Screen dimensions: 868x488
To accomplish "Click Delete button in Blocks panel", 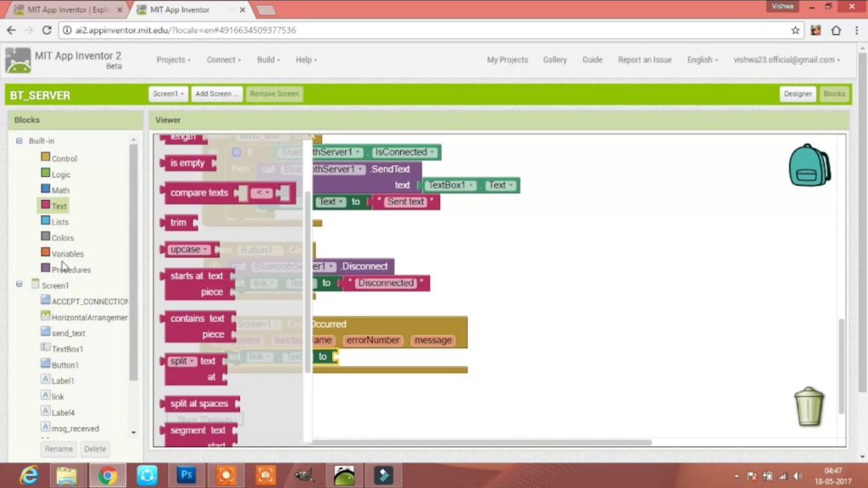I will click(95, 449).
